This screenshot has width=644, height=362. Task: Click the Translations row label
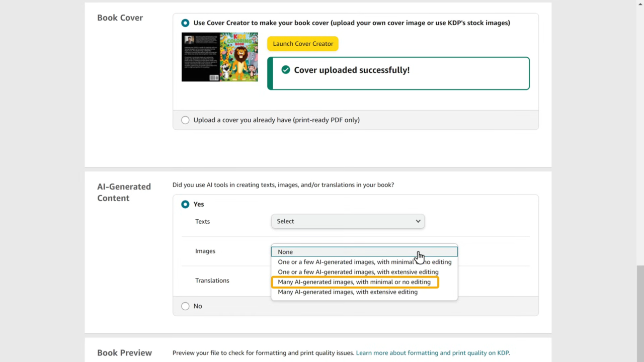(212, 281)
